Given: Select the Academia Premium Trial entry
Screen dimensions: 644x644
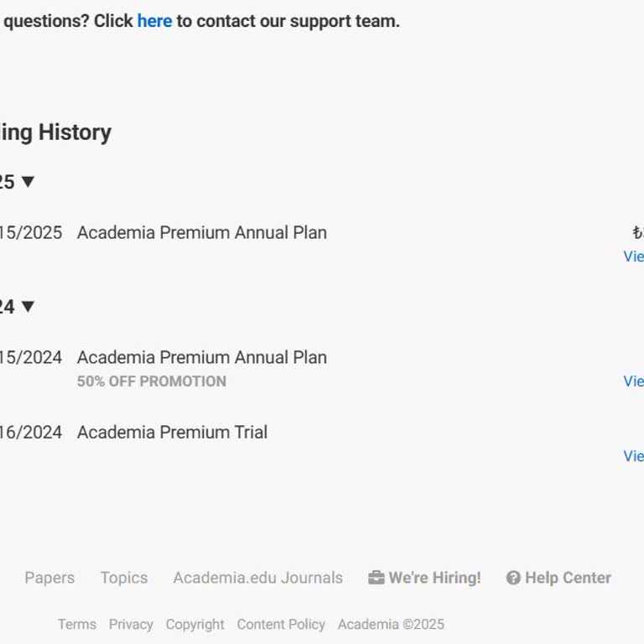Looking at the screenshot, I should coord(172,432).
